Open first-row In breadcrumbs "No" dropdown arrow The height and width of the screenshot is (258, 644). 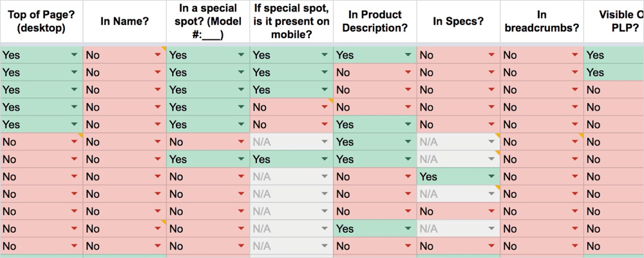[x=574, y=55]
